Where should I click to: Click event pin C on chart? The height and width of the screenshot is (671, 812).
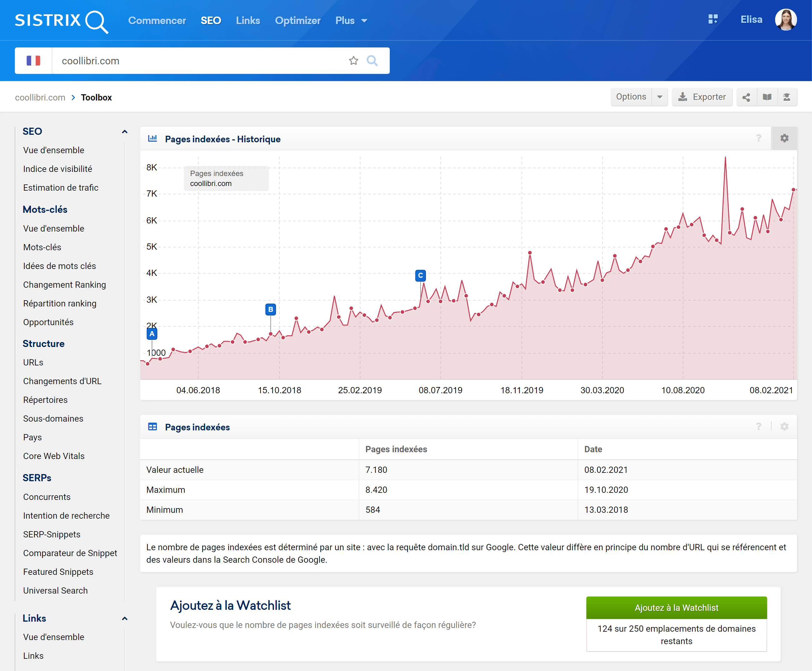(421, 276)
